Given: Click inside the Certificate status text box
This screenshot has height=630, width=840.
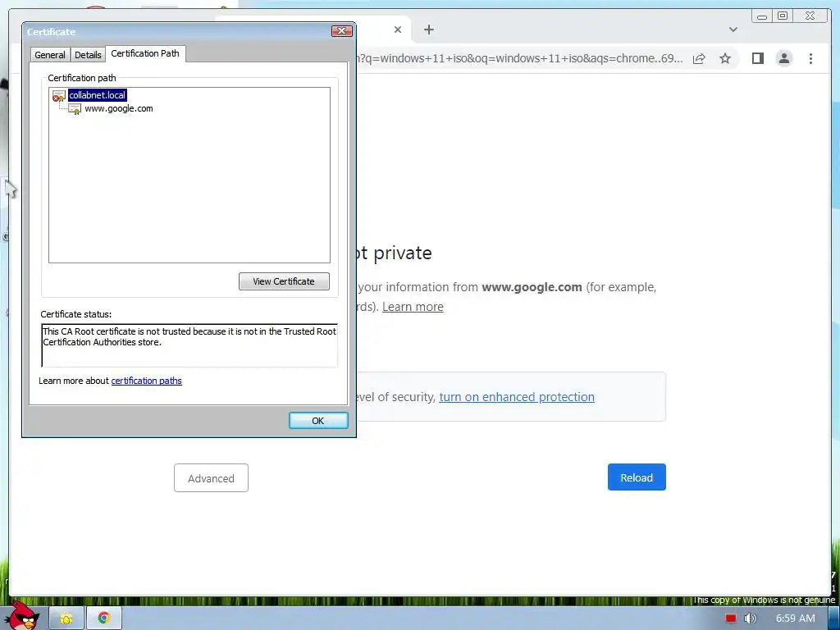Looking at the screenshot, I should tap(189, 345).
